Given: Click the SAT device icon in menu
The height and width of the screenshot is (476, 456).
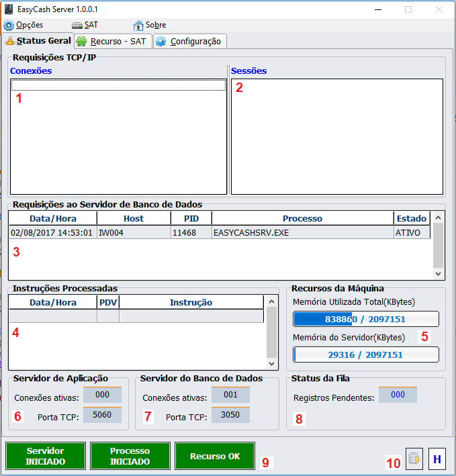Looking at the screenshot, I should point(77,26).
